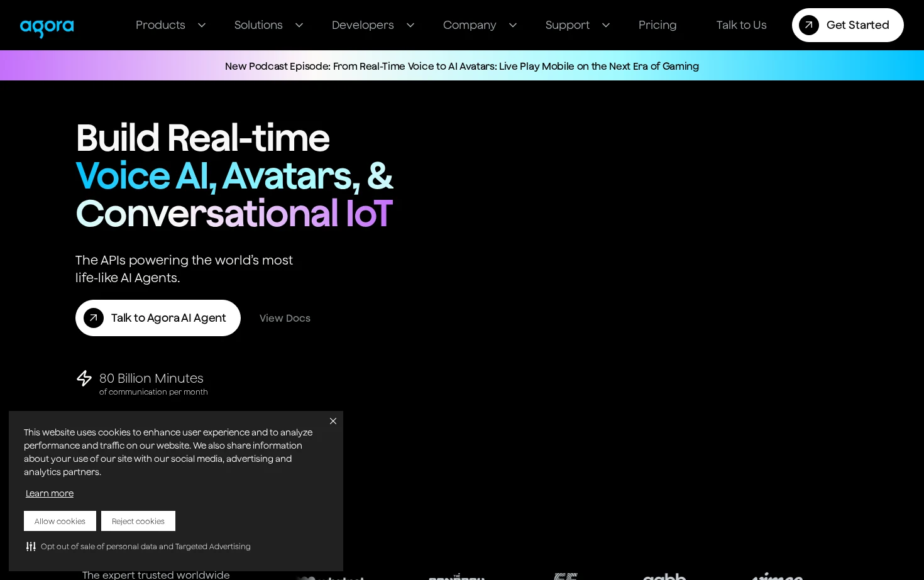Screen dimensions: 924x580
Task: Expand the Developers menu chevron
Action: pyautogui.click(x=410, y=25)
